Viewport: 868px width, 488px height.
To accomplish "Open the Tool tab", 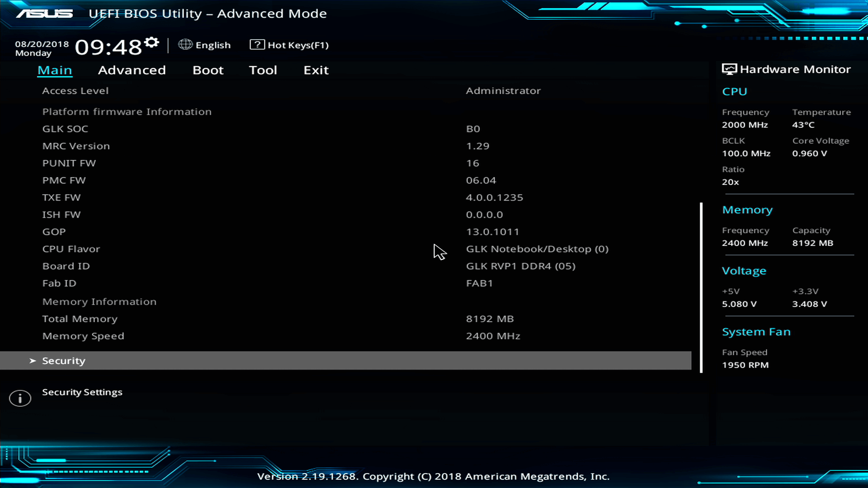I will (x=263, y=70).
